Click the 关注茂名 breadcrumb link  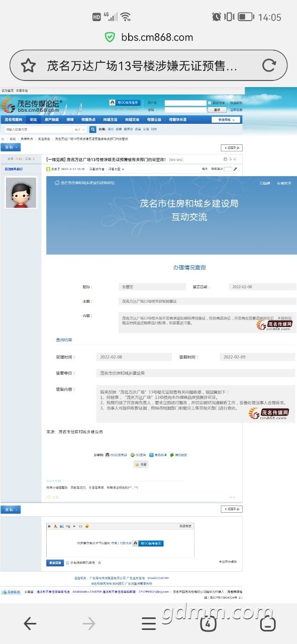click(x=44, y=139)
